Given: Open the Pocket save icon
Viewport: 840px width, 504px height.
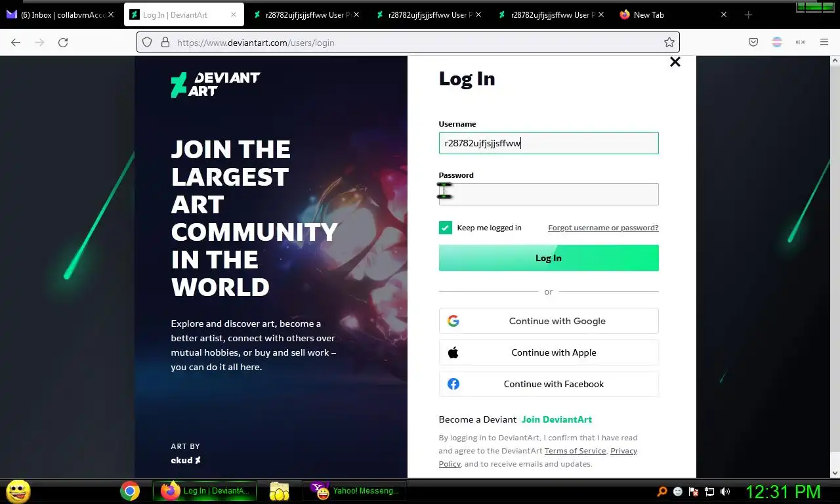Looking at the screenshot, I should [753, 42].
